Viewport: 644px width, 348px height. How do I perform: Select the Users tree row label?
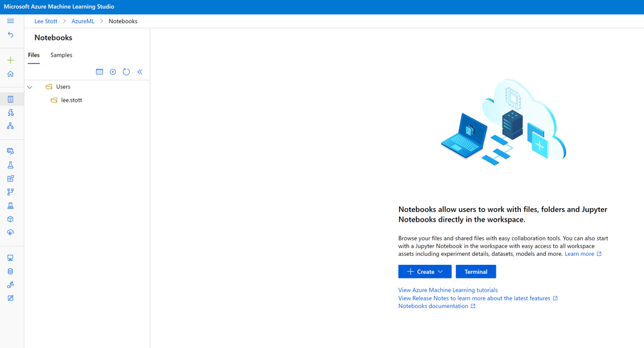(x=63, y=86)
